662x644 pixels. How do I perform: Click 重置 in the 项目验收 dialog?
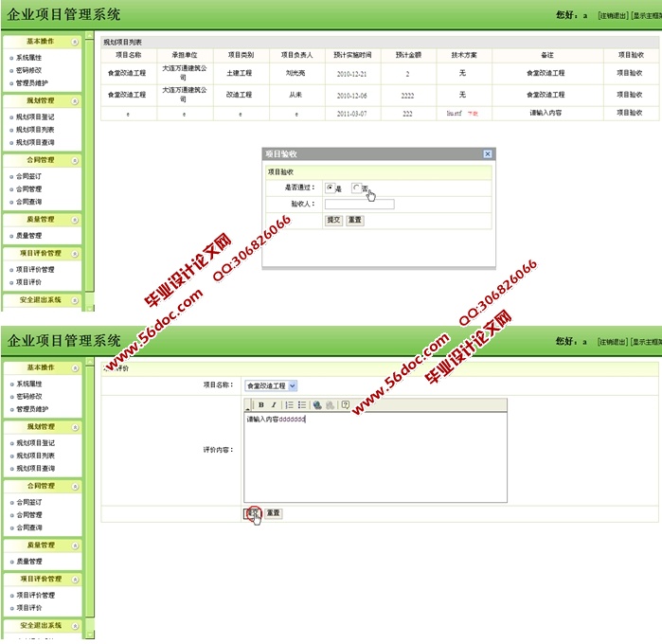click(x=355, y=220)
